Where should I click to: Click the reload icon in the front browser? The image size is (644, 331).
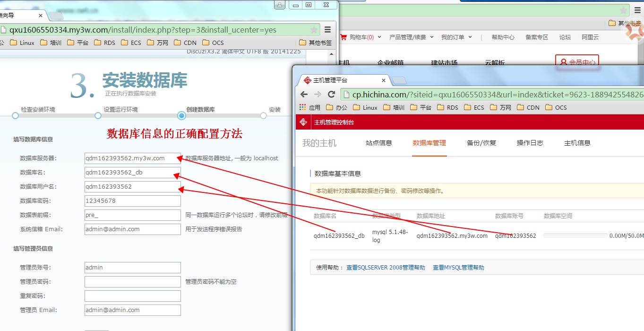331,94
